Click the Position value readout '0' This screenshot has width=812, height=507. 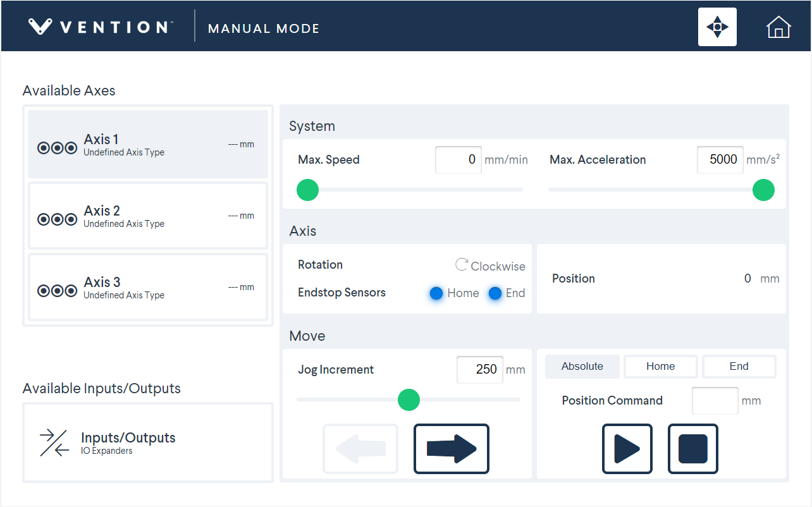747,279
